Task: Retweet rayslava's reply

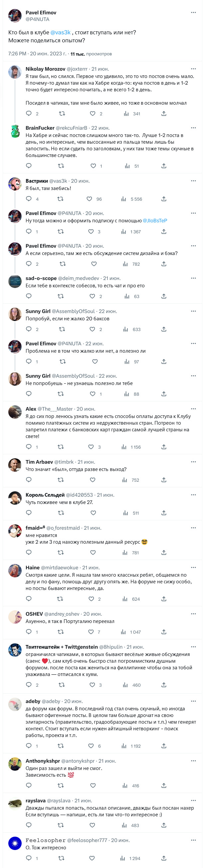Action: coord(61,825)
